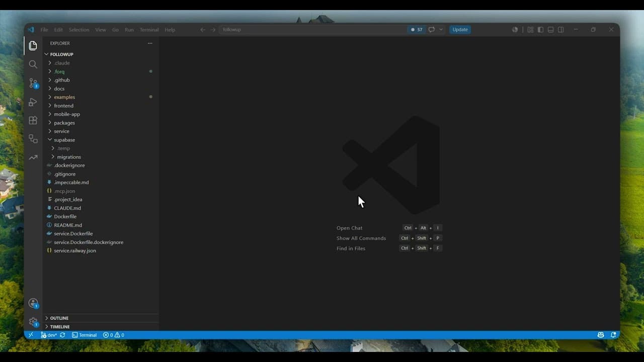This screenshot has height=362, width=644.
Task: Click the Terminal button in status bar
Action: click(x=84, y=335)
